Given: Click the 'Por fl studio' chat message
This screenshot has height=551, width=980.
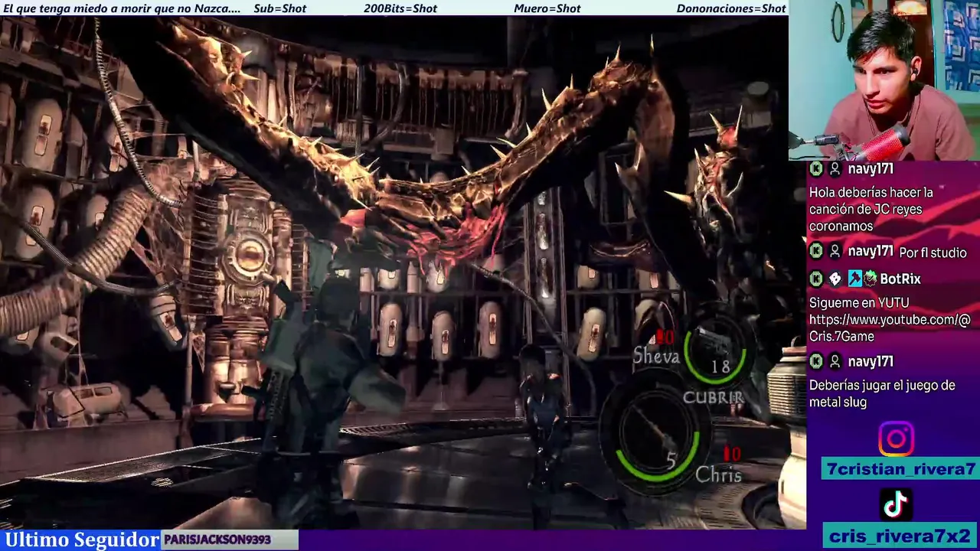Looking at the screenshot, I should [x=933, y=253].
